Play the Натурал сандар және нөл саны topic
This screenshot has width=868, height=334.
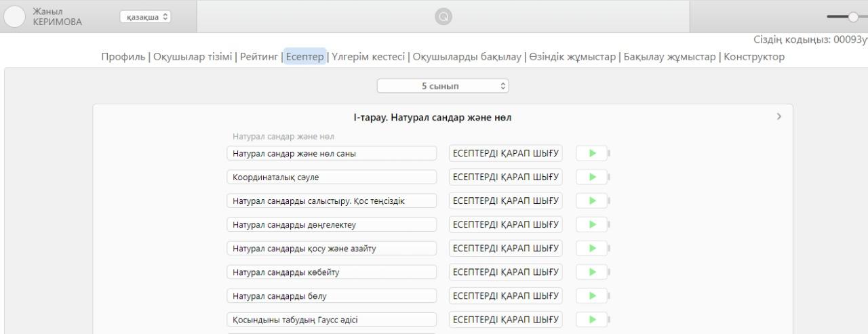[x=592, y=153]
